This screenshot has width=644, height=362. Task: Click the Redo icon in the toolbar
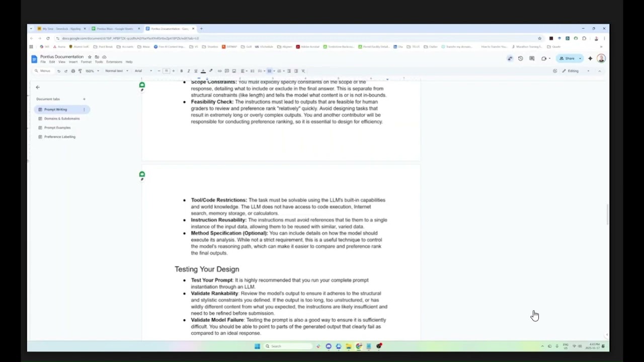pyautogui.click(x=65, y=71)
